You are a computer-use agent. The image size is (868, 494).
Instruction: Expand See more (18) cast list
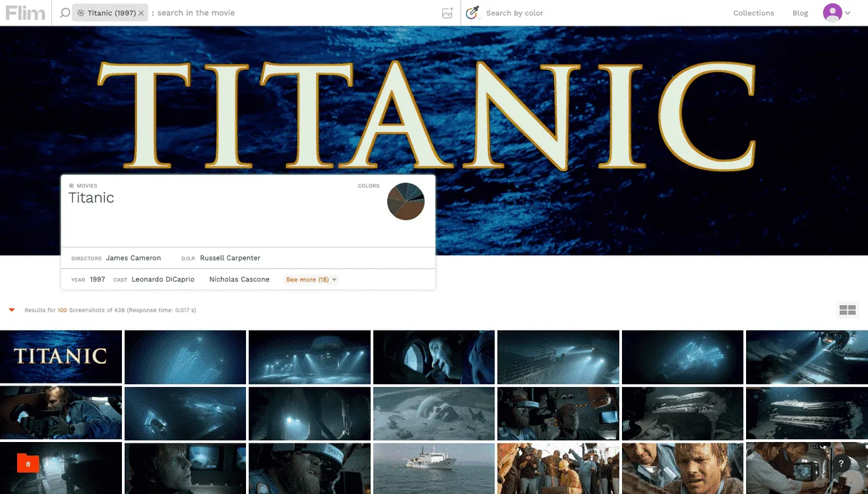click(x=312, y=279)
